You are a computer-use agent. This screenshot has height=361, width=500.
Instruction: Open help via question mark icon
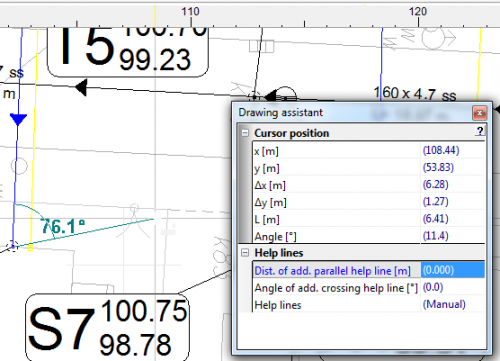480,131
